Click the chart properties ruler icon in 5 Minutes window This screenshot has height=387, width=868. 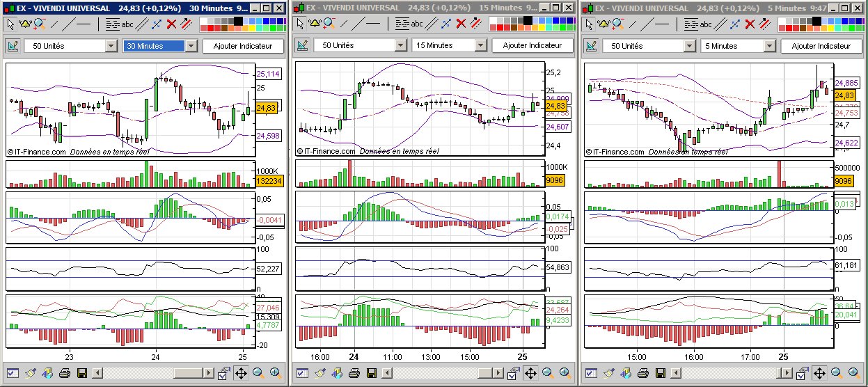[592, 46]
